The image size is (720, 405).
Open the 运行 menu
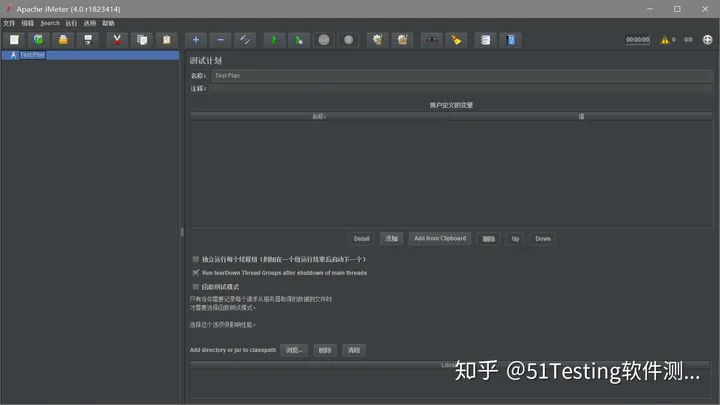click(x=71, y=23)
